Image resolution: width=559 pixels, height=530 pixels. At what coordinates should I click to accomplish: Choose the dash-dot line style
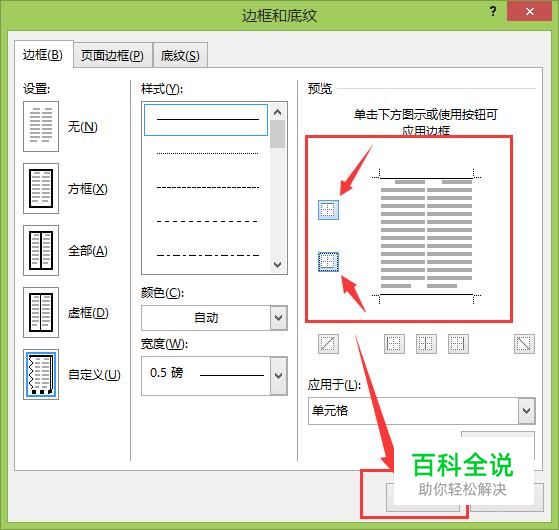pyautogui.click(x=207, y=254)
